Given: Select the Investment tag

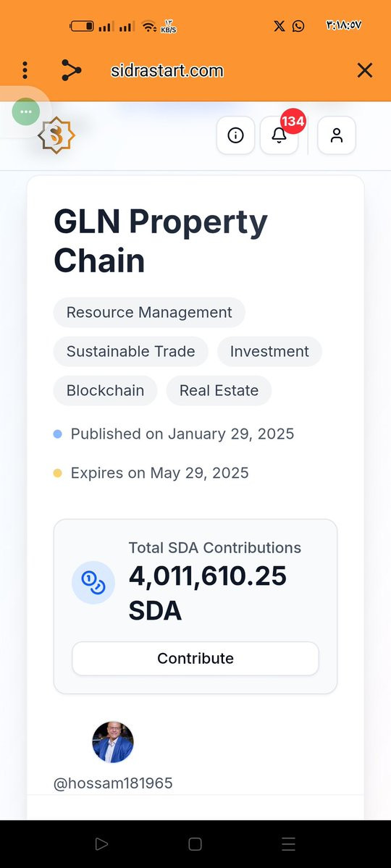Looking at the screenshot, I should [x=269, y=352].
